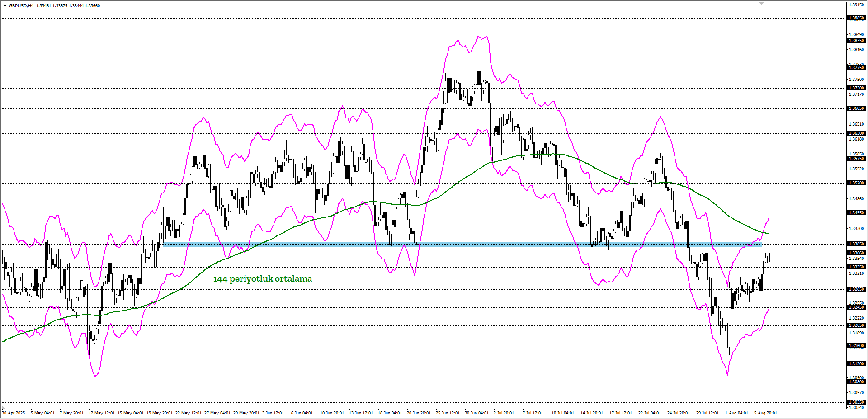Click the horizontal level label 1.35750
868x419 pixels.
856,159
